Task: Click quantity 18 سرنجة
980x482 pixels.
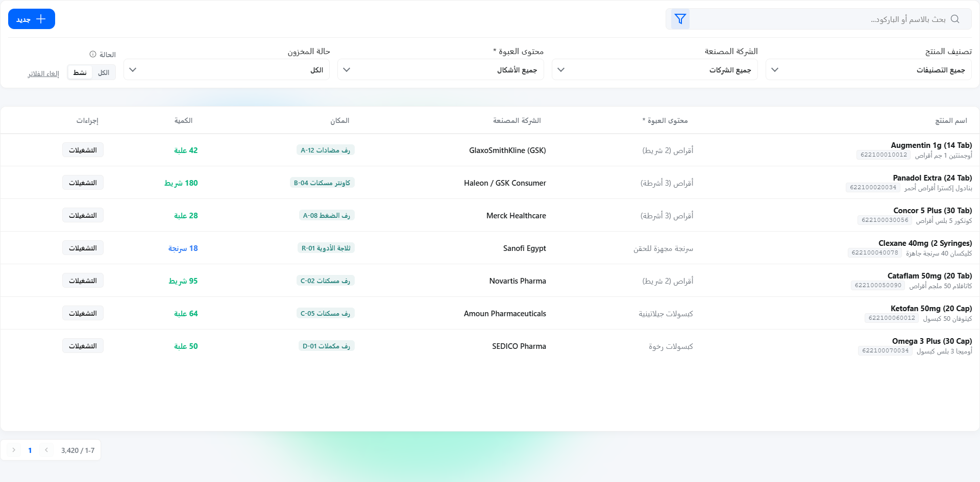Action: coord(183,248)
